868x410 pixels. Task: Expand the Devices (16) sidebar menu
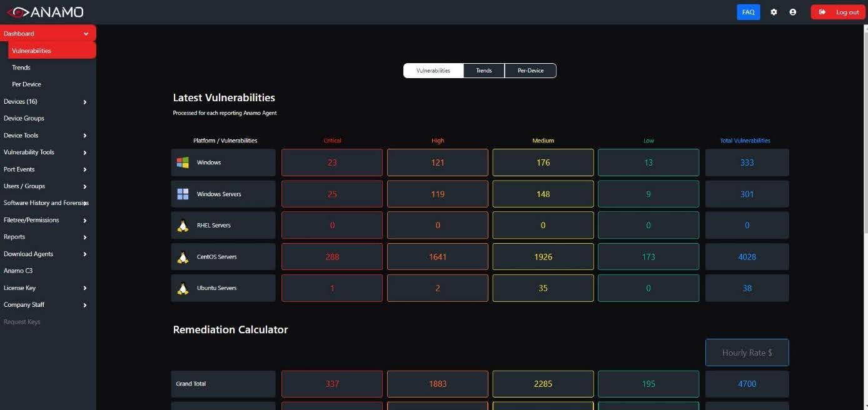[85, 102]
